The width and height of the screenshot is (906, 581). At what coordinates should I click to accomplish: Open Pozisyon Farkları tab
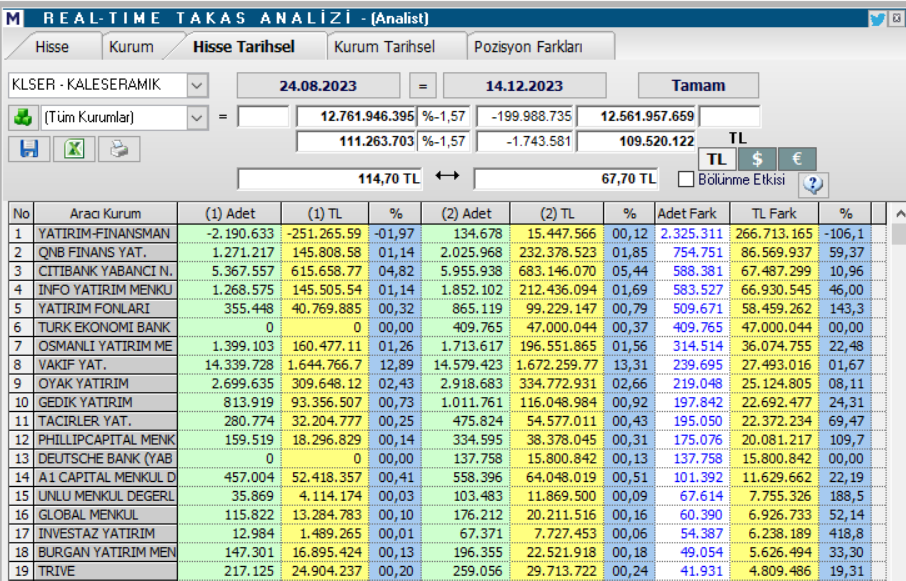528,47
